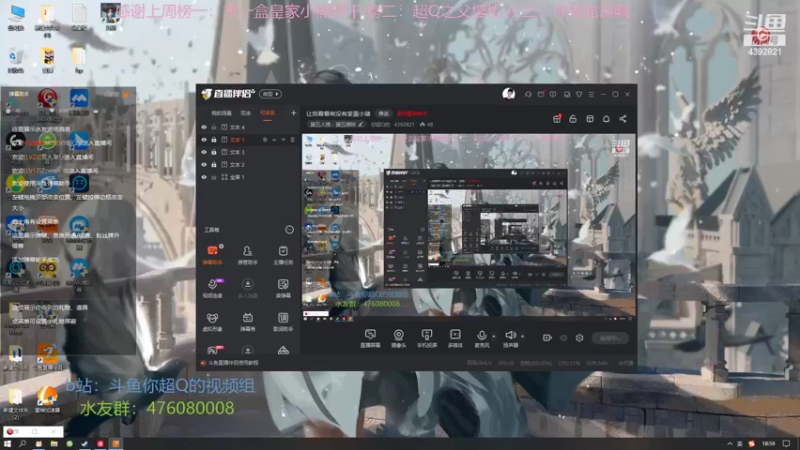Open the 弹幕助手 danmaku assistant tool

click(x=213, y=255)
